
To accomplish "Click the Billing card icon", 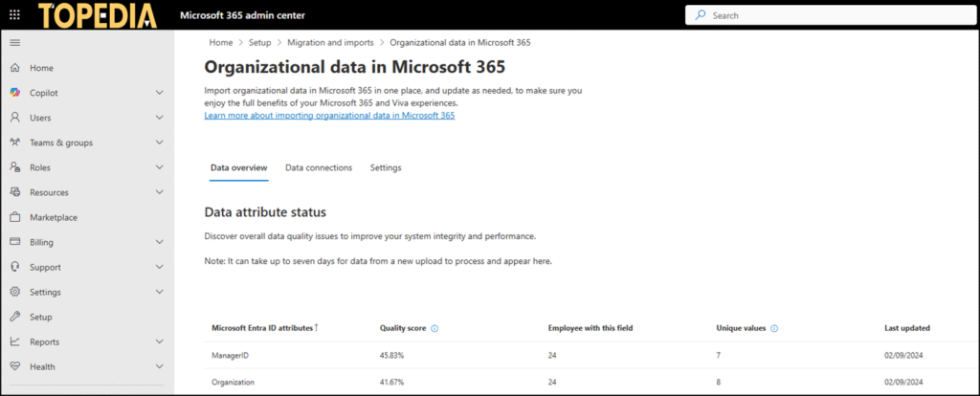I will pos(15,242).
